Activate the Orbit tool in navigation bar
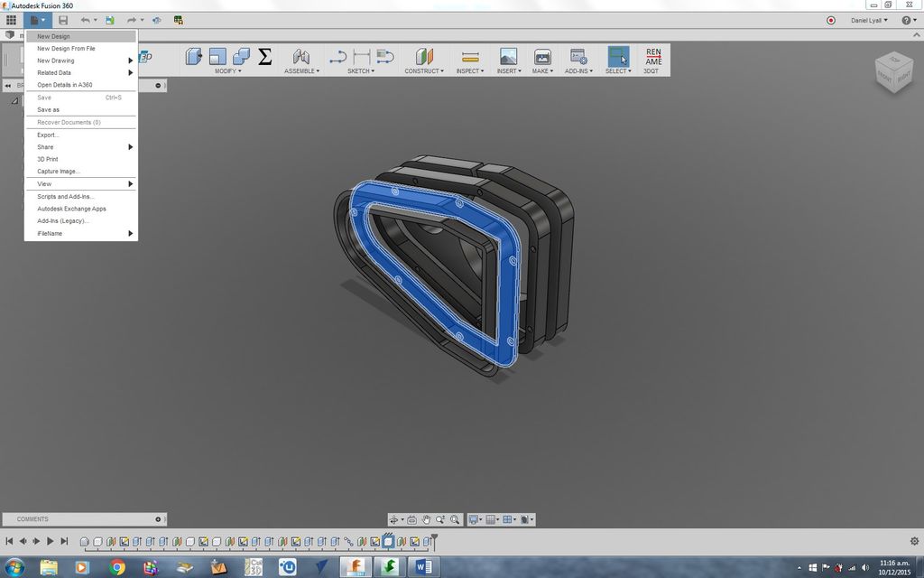The height and width of the screenshot is (578, 924). click(x=395, y=519)
